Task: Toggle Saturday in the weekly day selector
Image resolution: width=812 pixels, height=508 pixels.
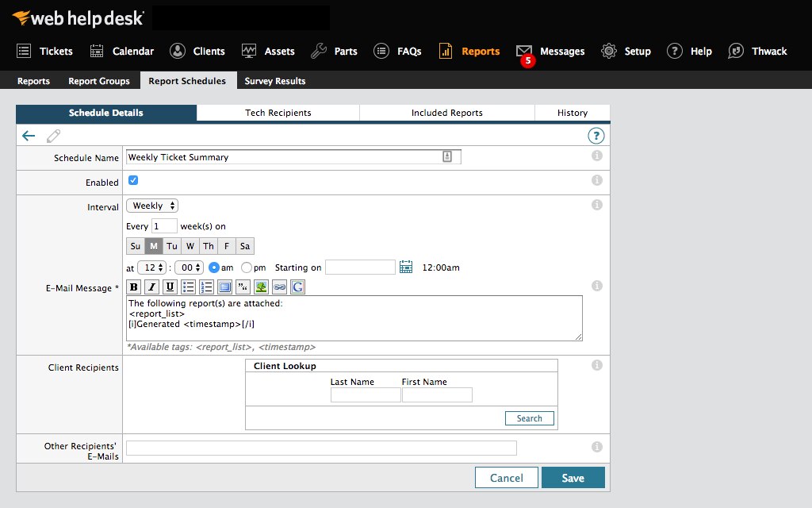Action: [244, 246]
